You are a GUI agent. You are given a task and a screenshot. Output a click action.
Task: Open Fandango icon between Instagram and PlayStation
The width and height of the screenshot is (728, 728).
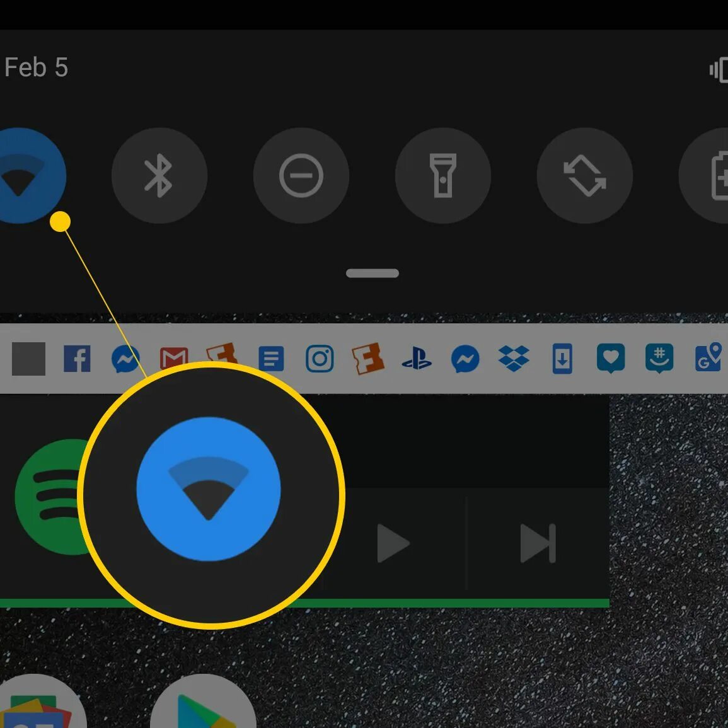368,359
